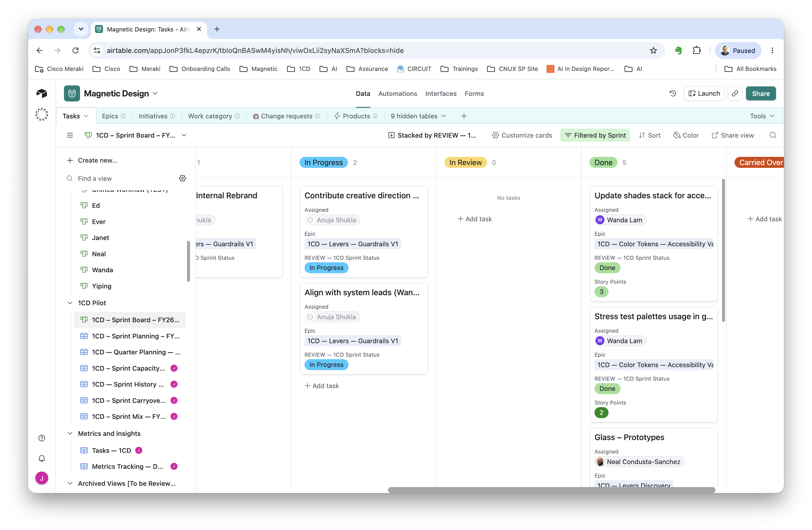Screen dimensions: 812x530
Task: Open Magnetic Design base name dropdown
Action: (x=155, y=93)
